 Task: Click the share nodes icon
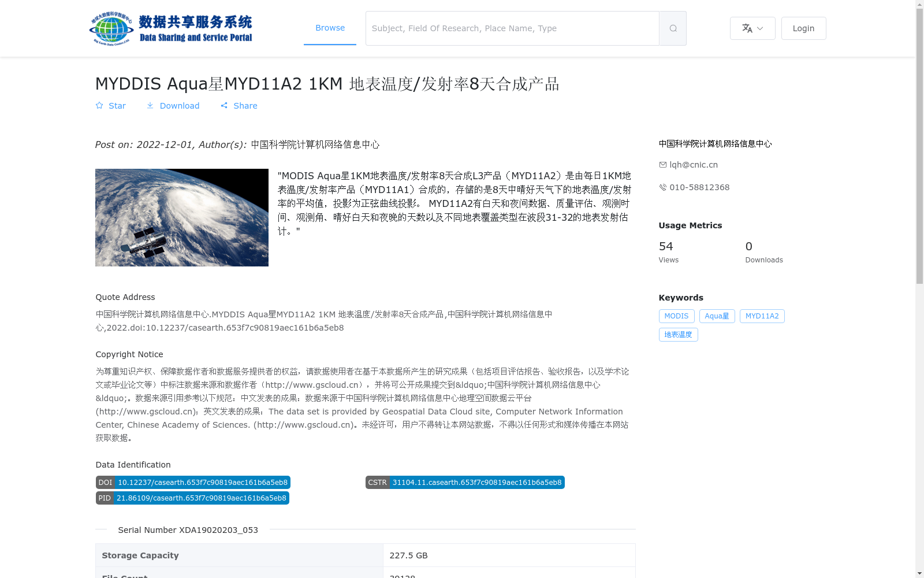[224, 105]
